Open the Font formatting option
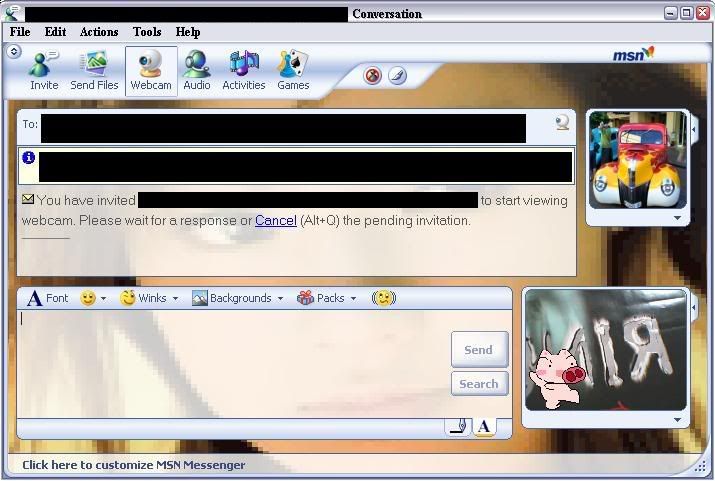 tap(47, 298)
